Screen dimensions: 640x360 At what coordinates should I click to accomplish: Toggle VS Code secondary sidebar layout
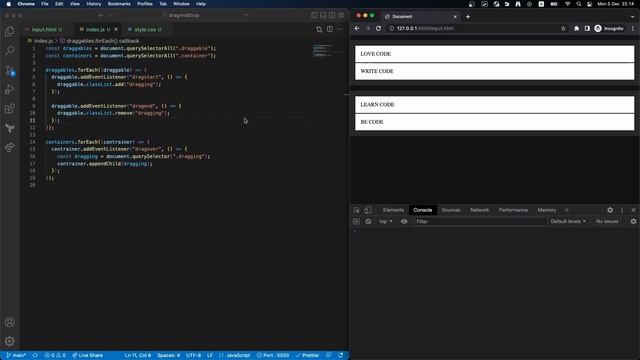coord(332,16)
